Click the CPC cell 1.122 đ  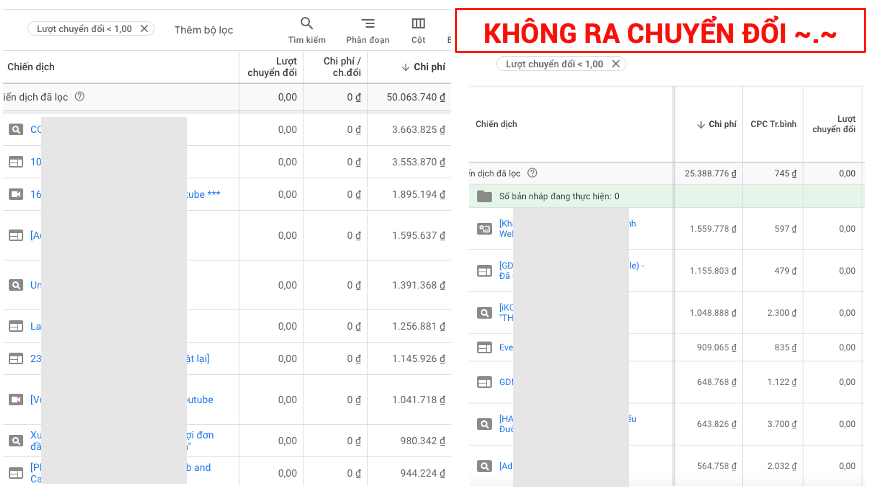coord(782,382)
